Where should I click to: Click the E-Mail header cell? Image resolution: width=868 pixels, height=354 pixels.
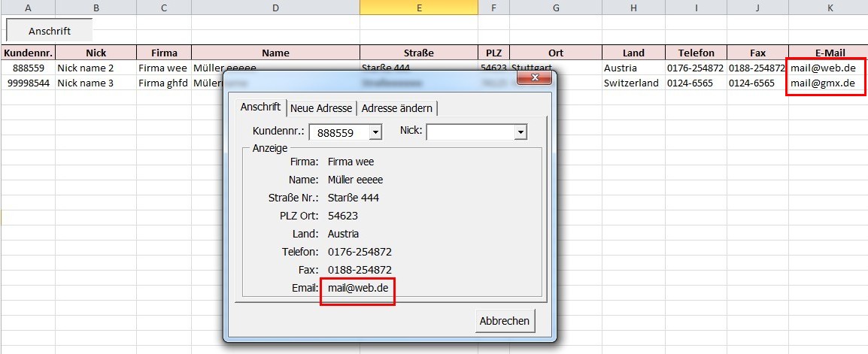click(x=828, y=53)
